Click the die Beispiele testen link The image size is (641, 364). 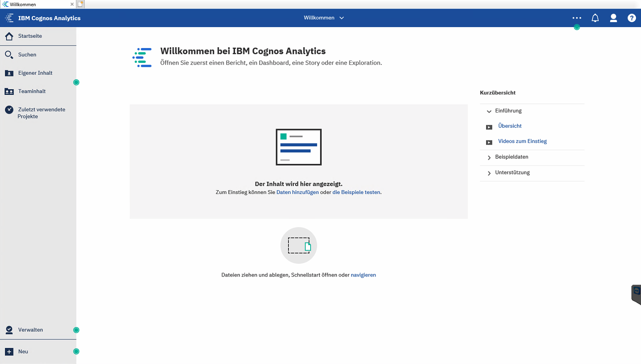pos(356,192)
